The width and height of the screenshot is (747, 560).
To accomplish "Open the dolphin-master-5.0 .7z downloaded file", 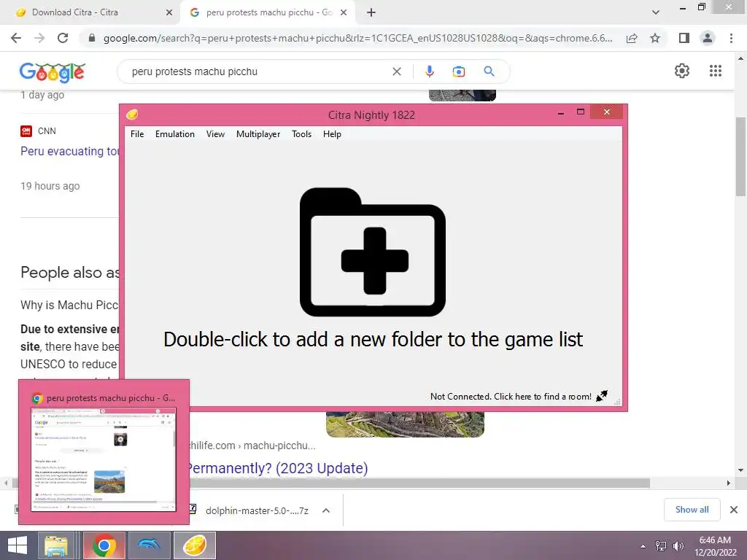I will (257, 510).
